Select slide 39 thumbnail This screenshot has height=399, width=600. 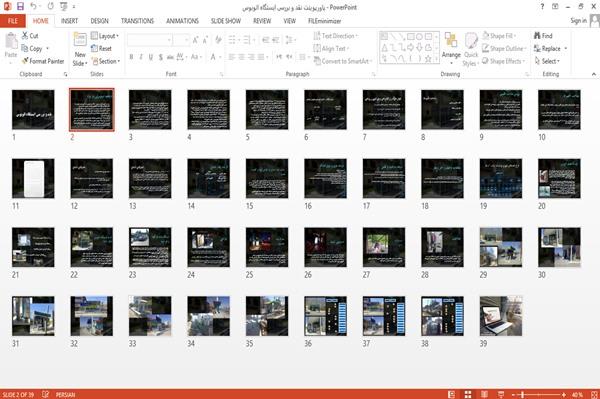pos(501,316)
